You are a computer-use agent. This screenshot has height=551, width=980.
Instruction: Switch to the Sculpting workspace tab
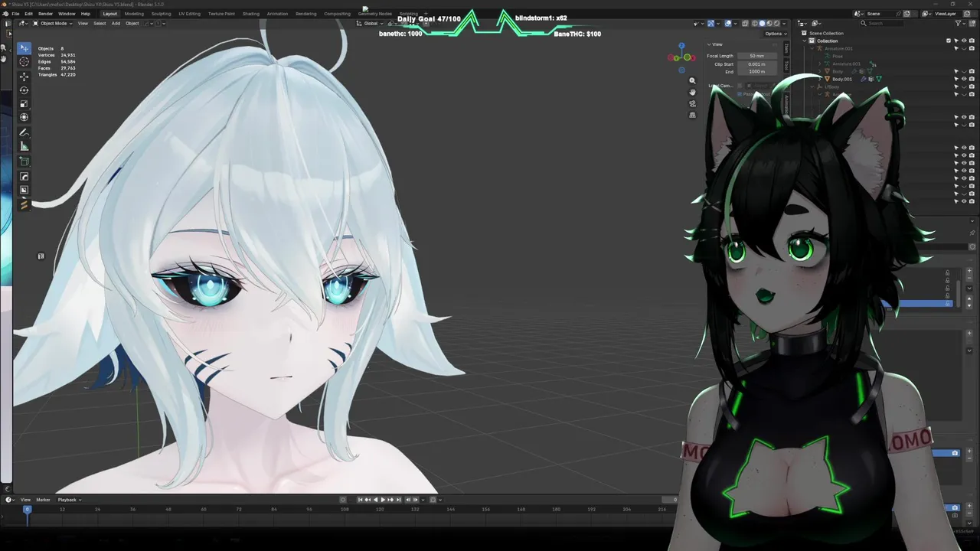[x=162, y=14]
